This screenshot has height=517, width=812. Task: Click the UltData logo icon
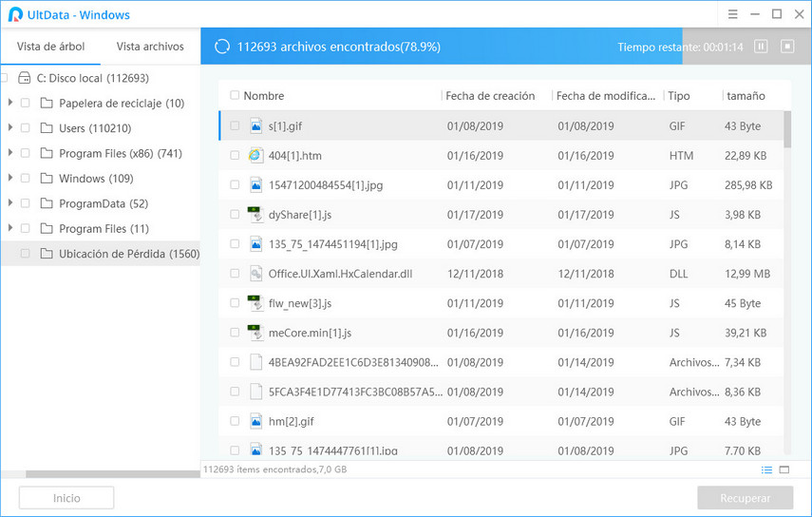click(15, 14)
